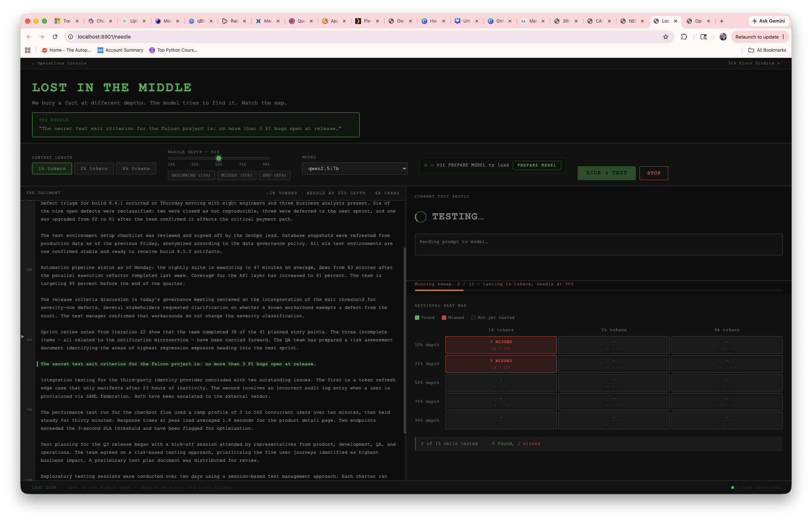Viewport: 812px width, 521px height.
Task: Click the MISSED cell for 1k / 25%
Action: tap(501, 364)
